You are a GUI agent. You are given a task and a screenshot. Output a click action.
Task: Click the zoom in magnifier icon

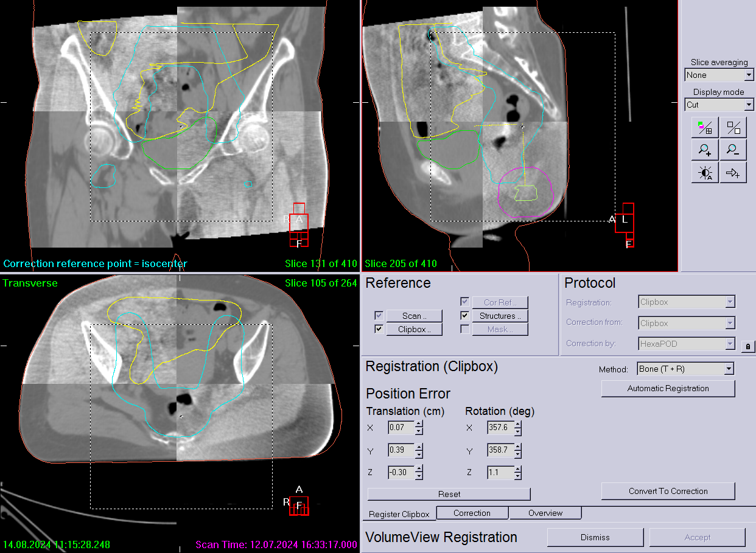705,150
